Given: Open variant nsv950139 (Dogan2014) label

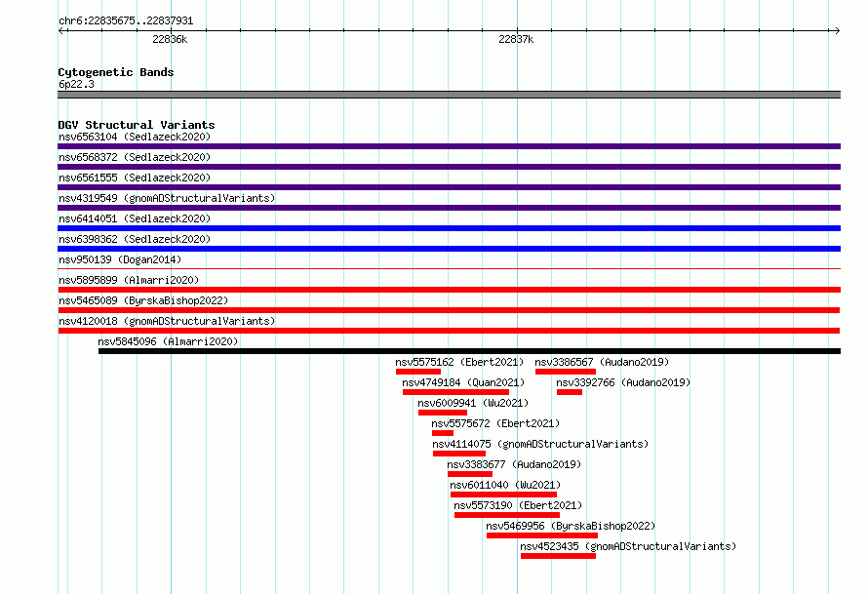Looking at the screenshot, I should click(120, 259).
